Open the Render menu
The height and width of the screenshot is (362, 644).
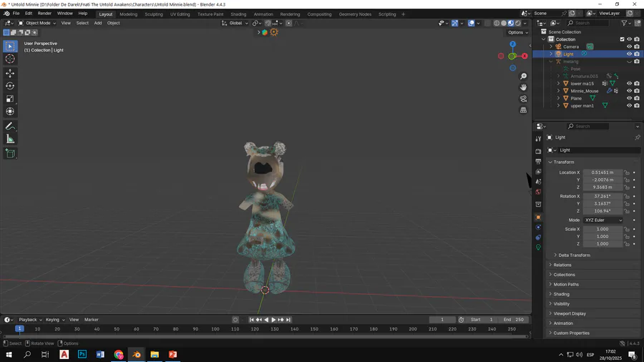pos(44,13)
